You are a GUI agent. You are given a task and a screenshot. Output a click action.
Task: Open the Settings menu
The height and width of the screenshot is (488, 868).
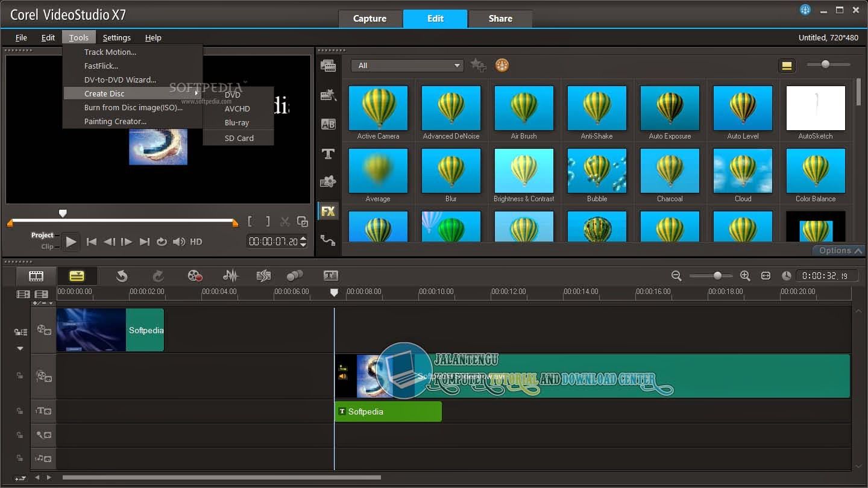click(116, 37)
